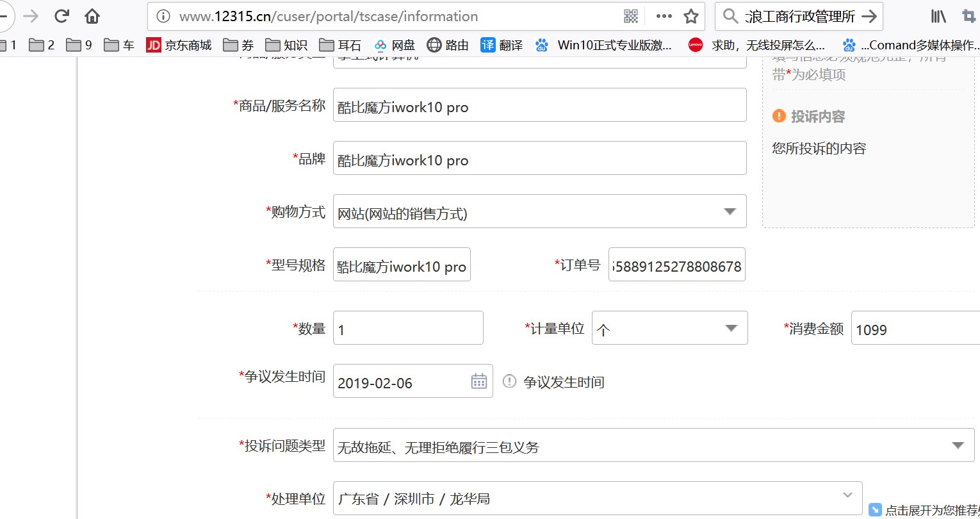Open the QR code icon in address bar
The width and height of the screenshot is (980, 519).
[x=631, y=17]
